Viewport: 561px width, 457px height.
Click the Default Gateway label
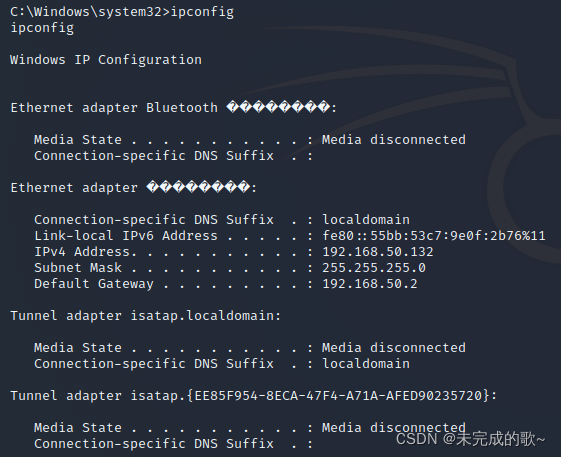click(x=94, y=284)
